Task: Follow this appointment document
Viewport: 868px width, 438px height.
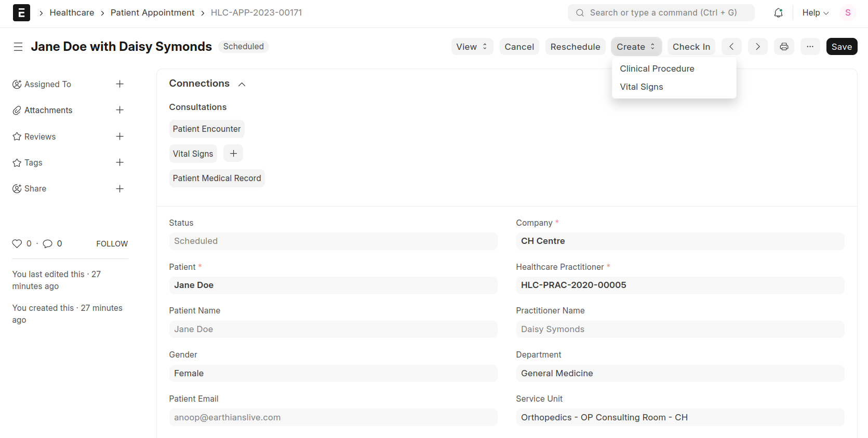Action: [112, 244]
